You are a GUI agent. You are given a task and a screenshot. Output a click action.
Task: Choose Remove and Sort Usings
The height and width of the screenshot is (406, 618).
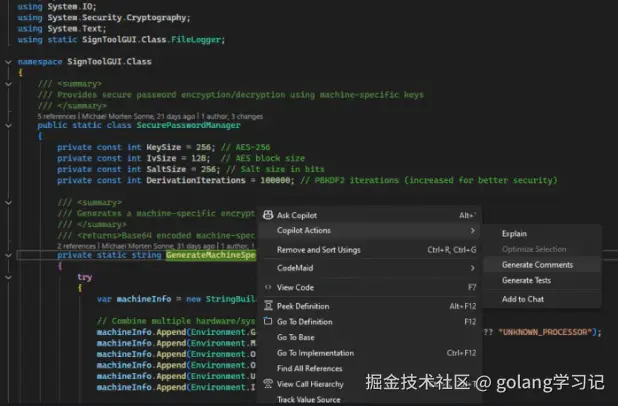(369, 250)
